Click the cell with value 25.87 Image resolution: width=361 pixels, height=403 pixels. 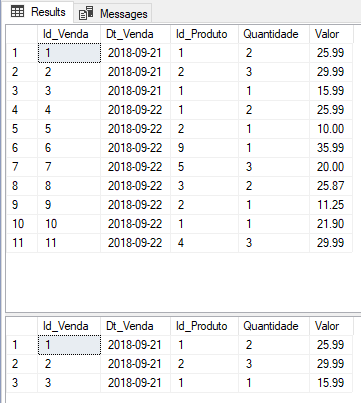point(331,186)
